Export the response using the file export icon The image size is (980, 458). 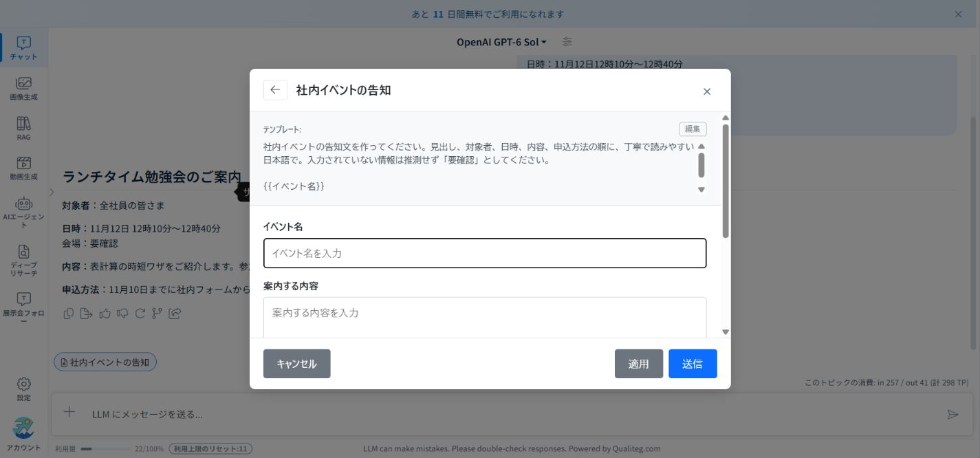86,314
